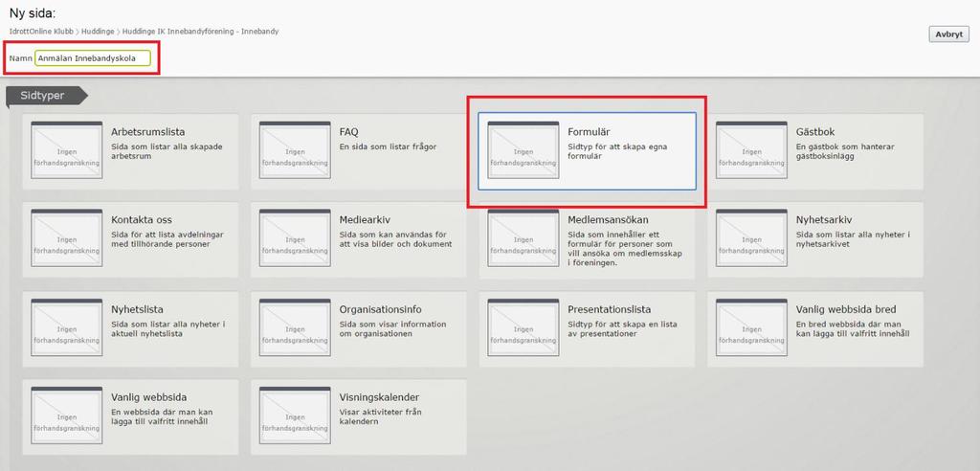Select the Formulär preview thumbnail

coord(523,150)
